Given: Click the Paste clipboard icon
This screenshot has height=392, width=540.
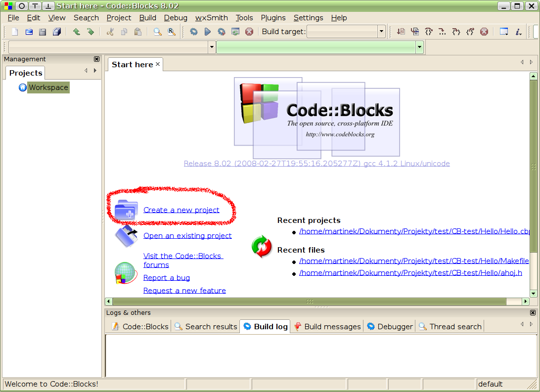Looking at the screenshot, I should [x=138, y=32].
